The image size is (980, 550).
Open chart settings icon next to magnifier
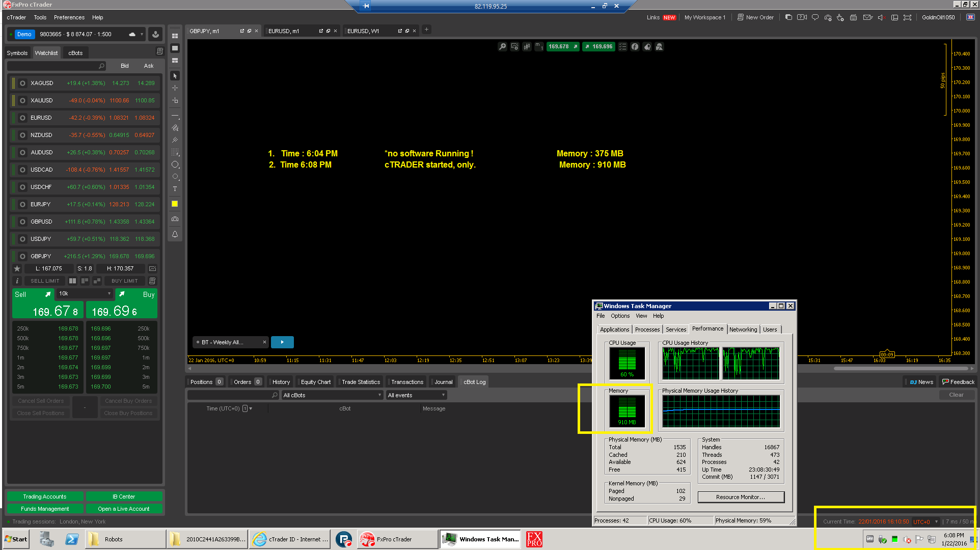tap(515, 46)
